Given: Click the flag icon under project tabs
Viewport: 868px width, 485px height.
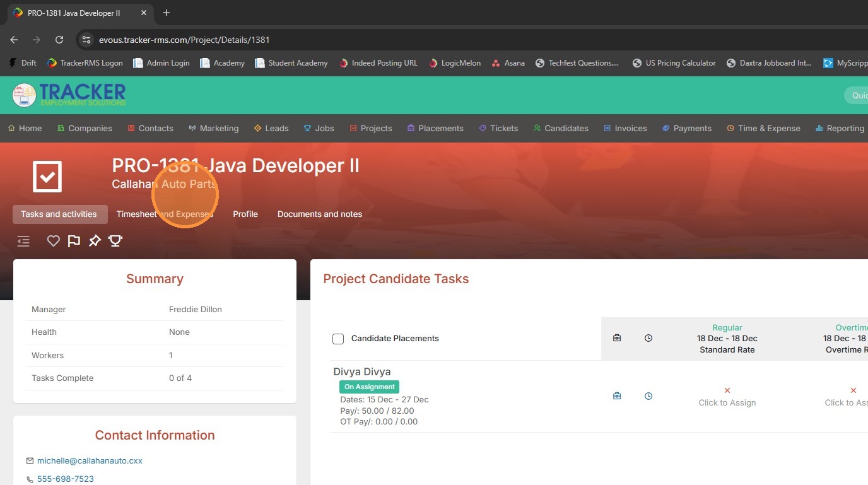Looking at the screenshot, I should (x=74, y=241).
